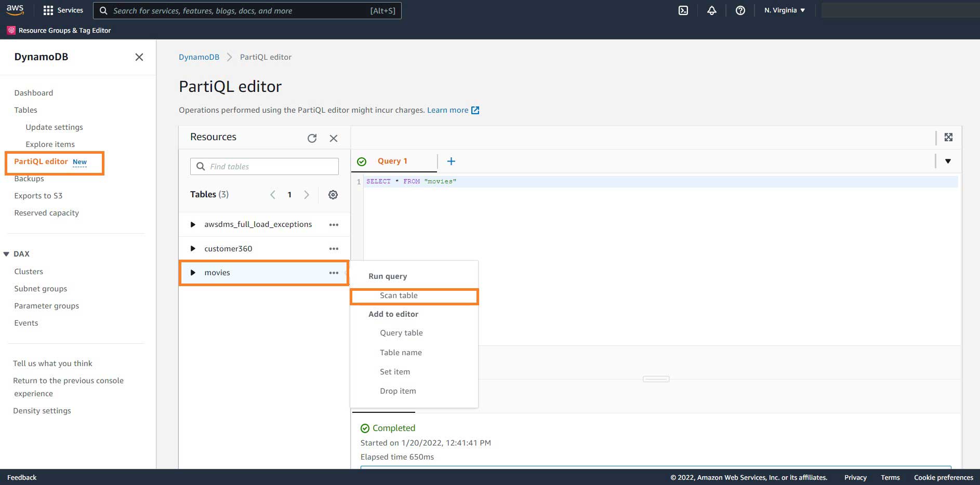Open the AWS help menu
Screen dimensions: 980x485
coord(740,10)
